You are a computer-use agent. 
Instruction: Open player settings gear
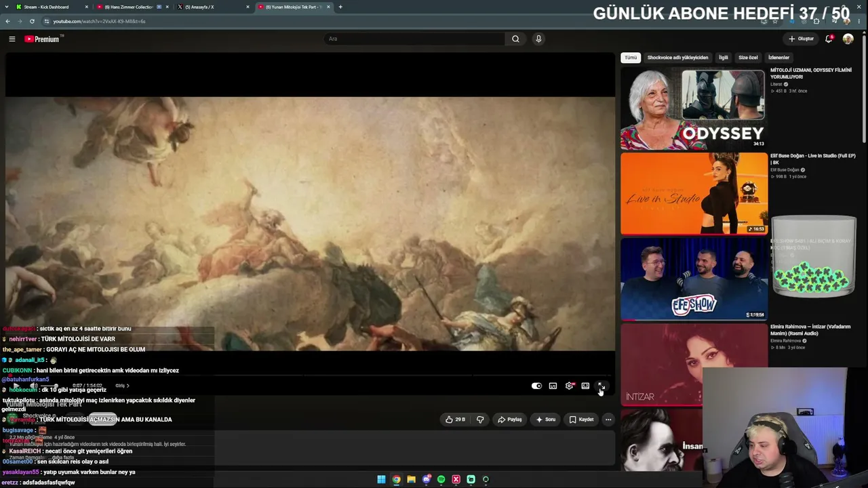click(570, 386)
